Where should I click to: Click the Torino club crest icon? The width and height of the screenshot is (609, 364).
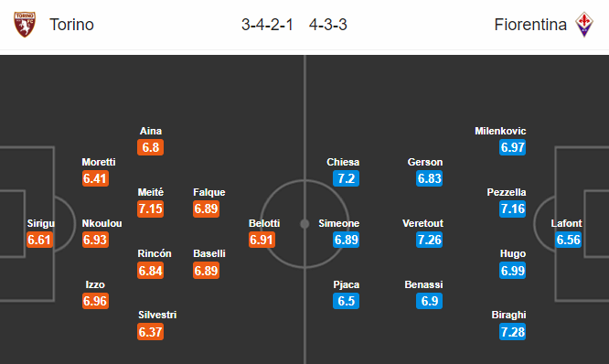click(x=25, y=24)
